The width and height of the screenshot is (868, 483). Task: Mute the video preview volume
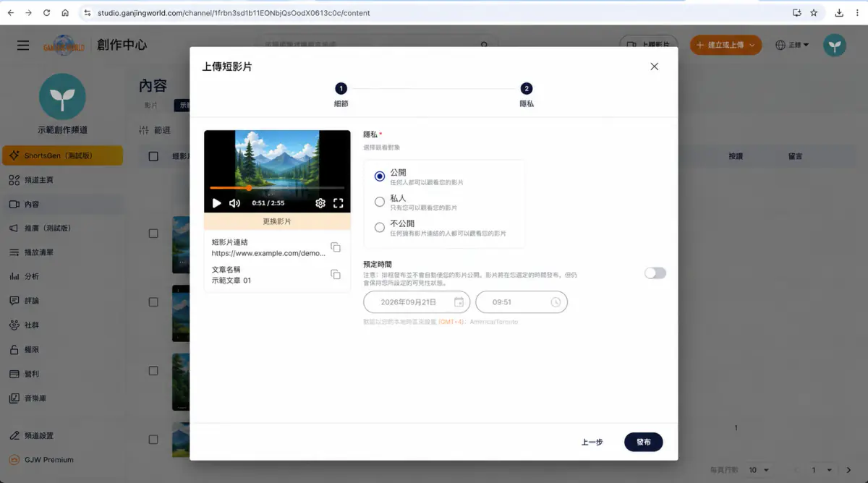point(234,204)
